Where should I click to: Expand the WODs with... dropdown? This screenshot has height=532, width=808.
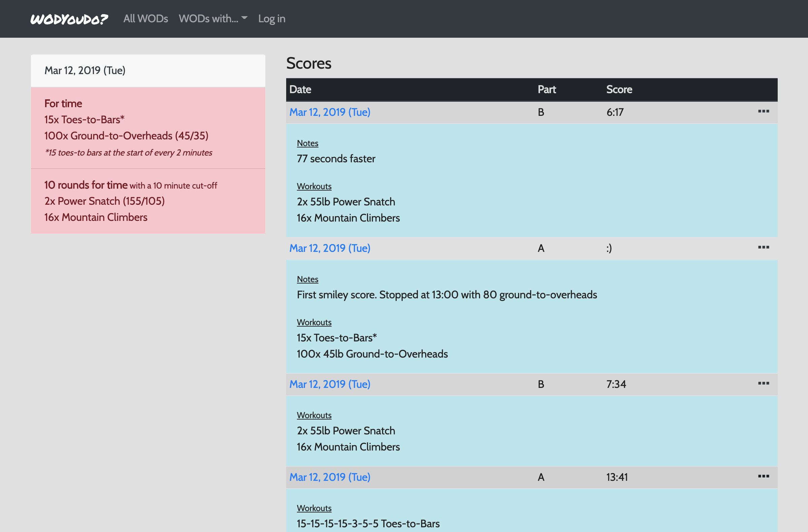pos(213,19)
